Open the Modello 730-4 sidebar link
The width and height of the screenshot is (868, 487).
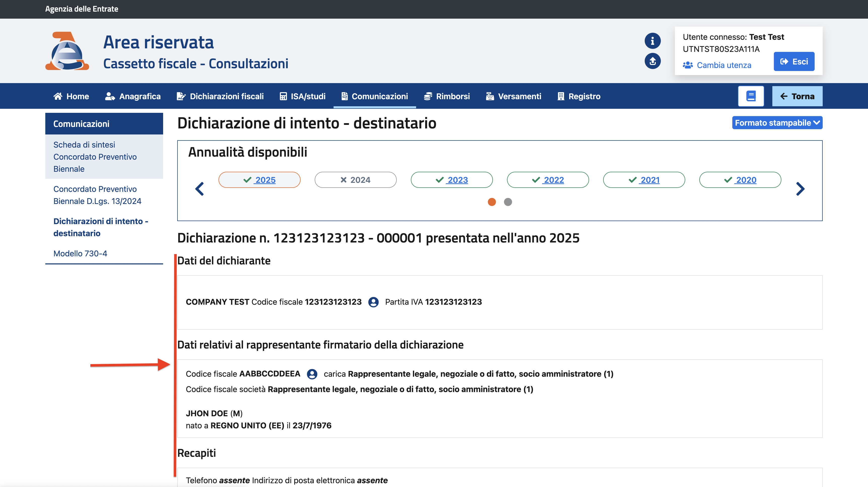click(x=80, y=253)
